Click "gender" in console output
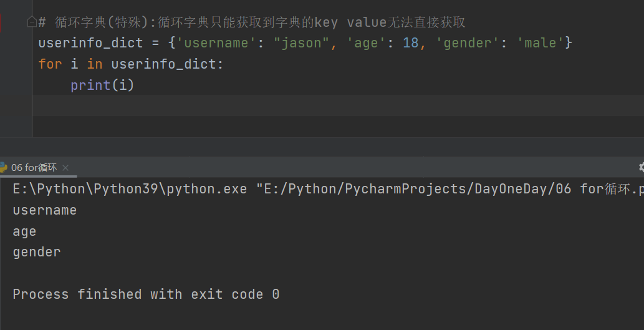The width and height of the screenshot is (644, 330). [37, 252]
